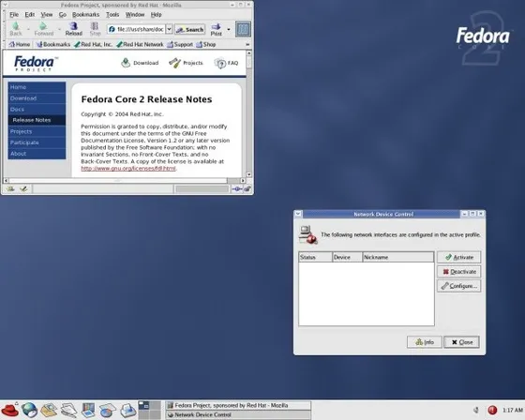Viewport: 525px width, 420px height.
Task: Open the Red Hat Network bookmark
Action: 140,44
